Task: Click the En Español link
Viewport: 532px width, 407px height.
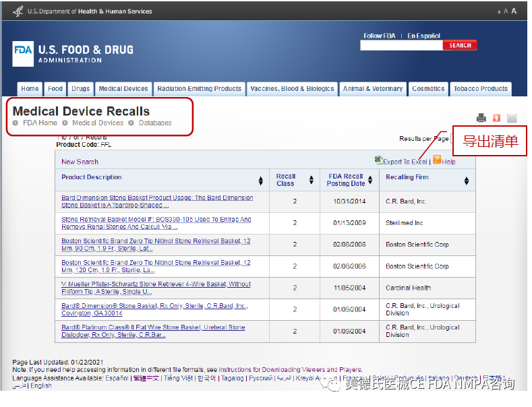Action: [423, 36]
